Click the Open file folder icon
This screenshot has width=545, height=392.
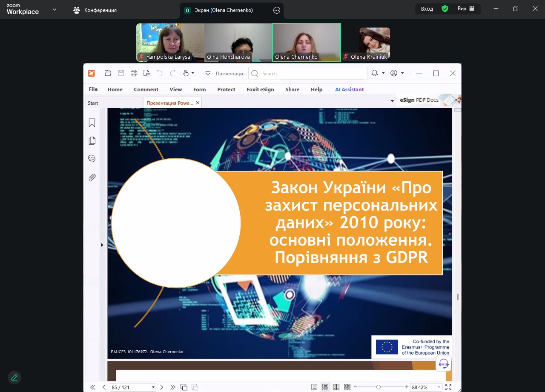108,73
